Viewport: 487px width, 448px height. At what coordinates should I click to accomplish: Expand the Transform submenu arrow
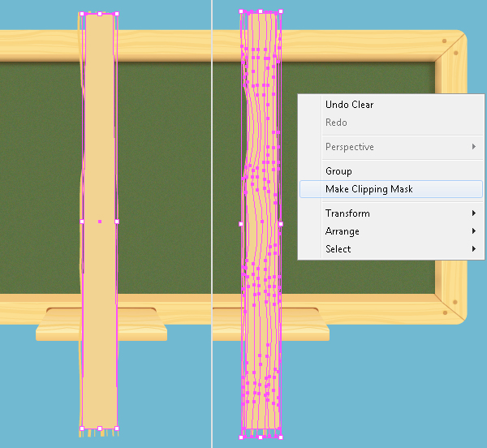tap(474, 213)
